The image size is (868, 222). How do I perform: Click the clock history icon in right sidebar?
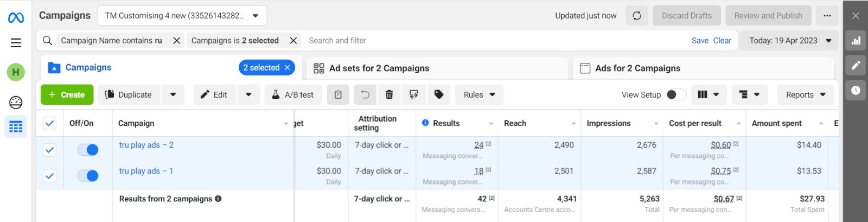click(856, 90)
